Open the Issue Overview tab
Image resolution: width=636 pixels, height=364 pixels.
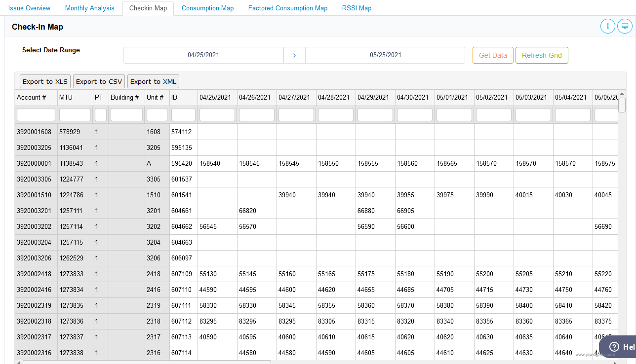29,8
